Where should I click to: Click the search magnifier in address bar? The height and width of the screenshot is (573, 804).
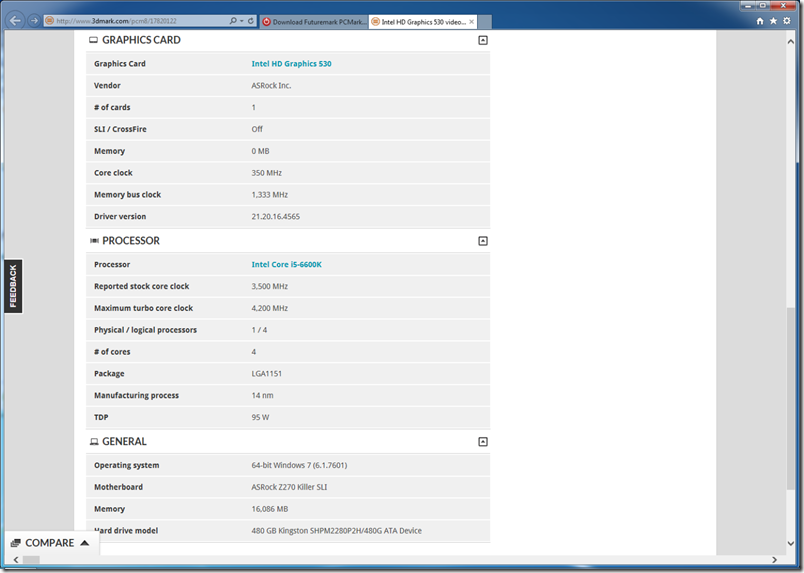coord(233,21)
